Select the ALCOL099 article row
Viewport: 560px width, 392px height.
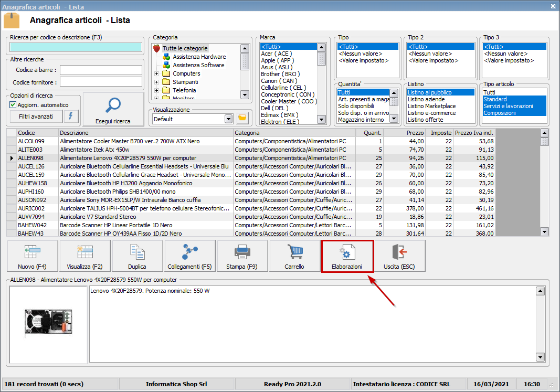click(250, 141)
